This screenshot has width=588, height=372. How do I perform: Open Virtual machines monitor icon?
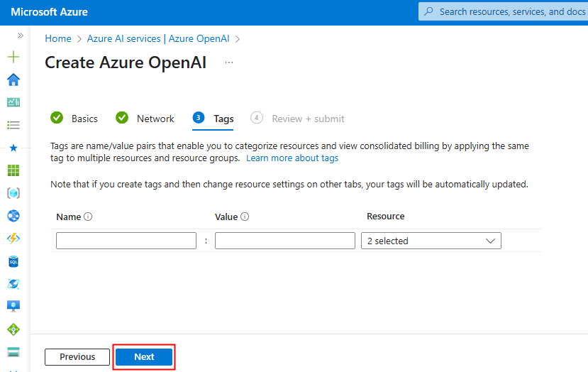pos(13,306)
